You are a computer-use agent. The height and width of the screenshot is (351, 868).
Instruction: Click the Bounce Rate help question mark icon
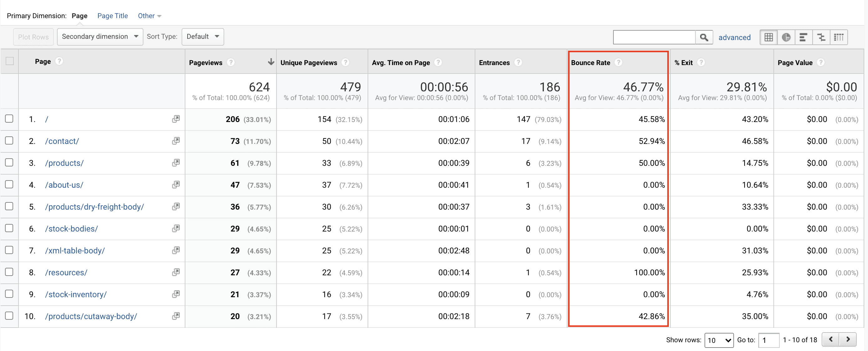(619, 62)
